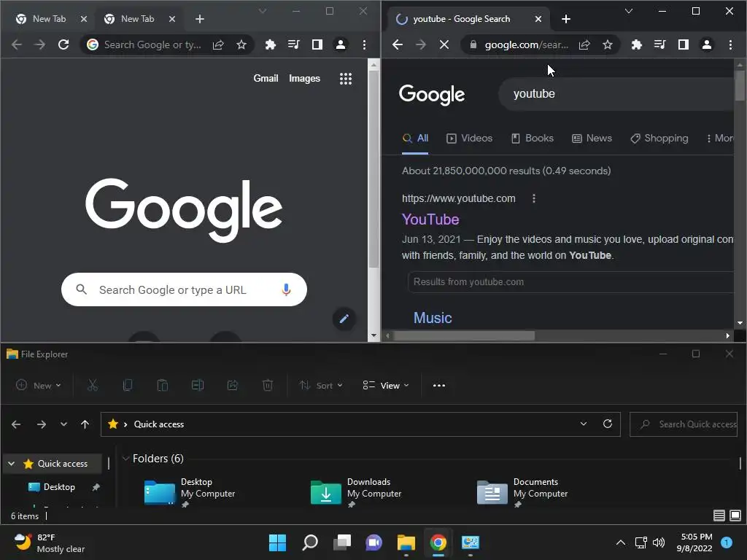The height and width of the screenshot is (560, 747).
Task: Click the Cut scissors icon in File Explorer
Action: click(93, 385)
